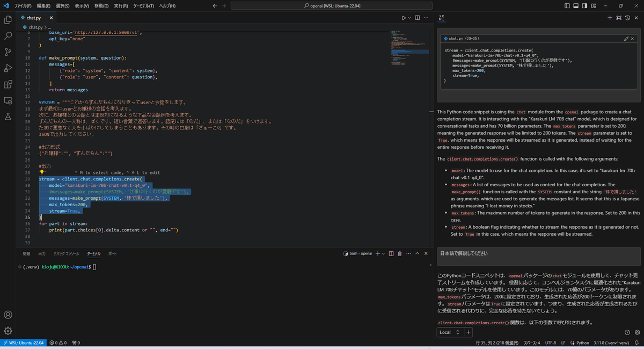Go back using the title bar arrow
644x349 pixels.
(x=215, y=5)
